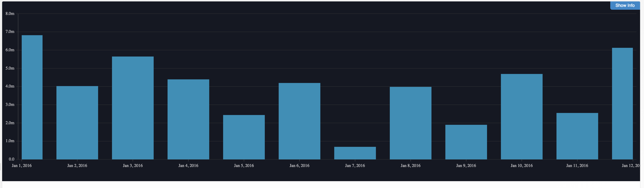Screen dimensions: 644x188
Task: Select the Jan 3, 2016 bar
Action: (x=133, y=108)
